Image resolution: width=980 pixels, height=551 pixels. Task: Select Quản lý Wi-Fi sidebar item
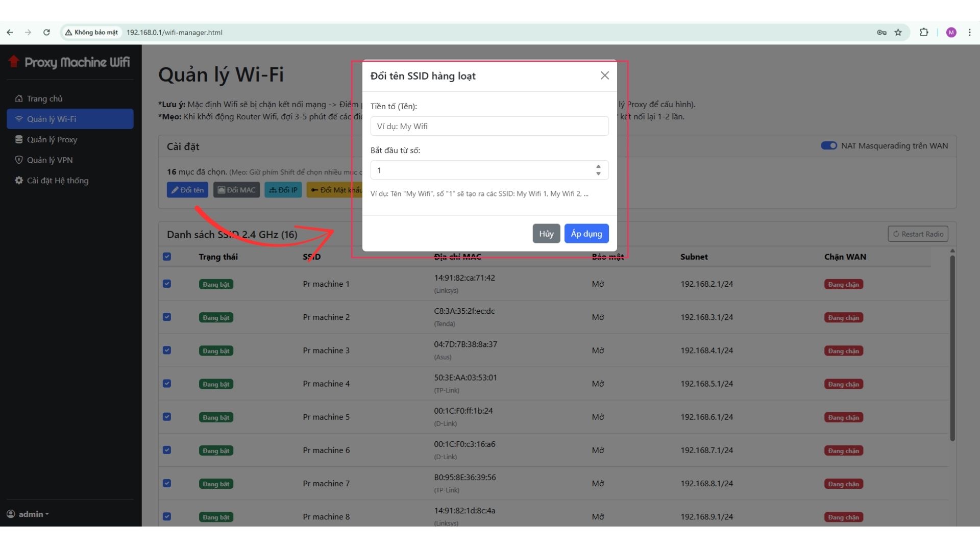(70, 119)
